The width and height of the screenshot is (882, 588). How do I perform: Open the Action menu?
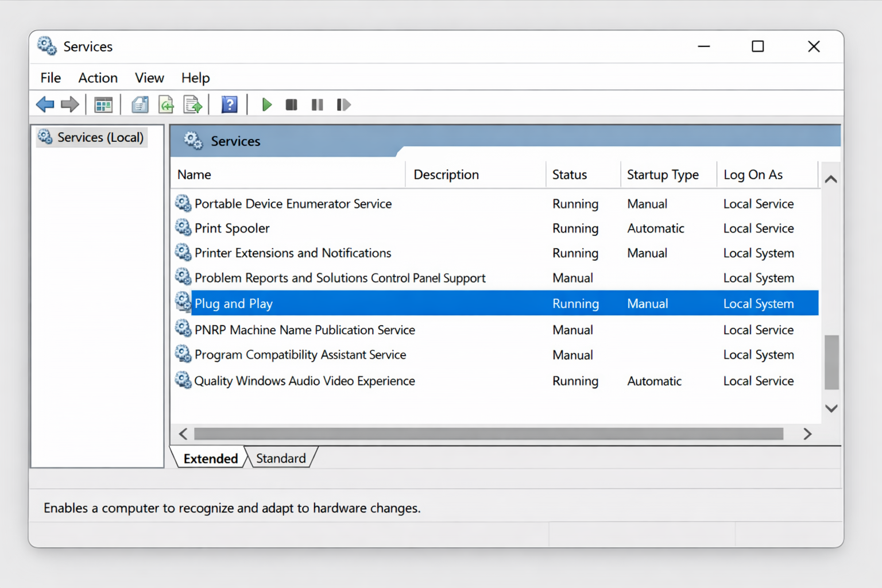[98, 78]
